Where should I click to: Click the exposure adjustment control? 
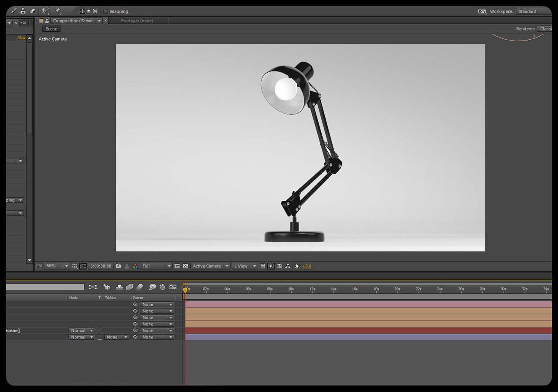click(297, 266)
